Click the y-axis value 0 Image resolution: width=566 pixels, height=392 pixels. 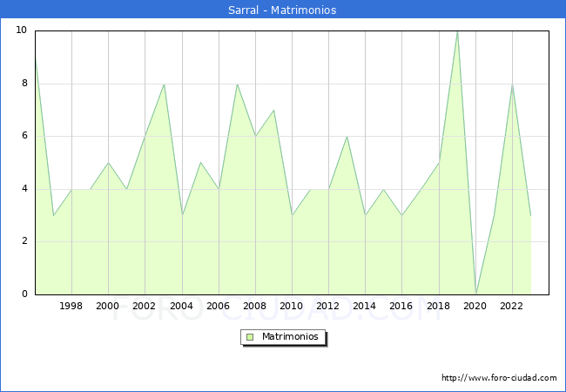coord(24,294)
